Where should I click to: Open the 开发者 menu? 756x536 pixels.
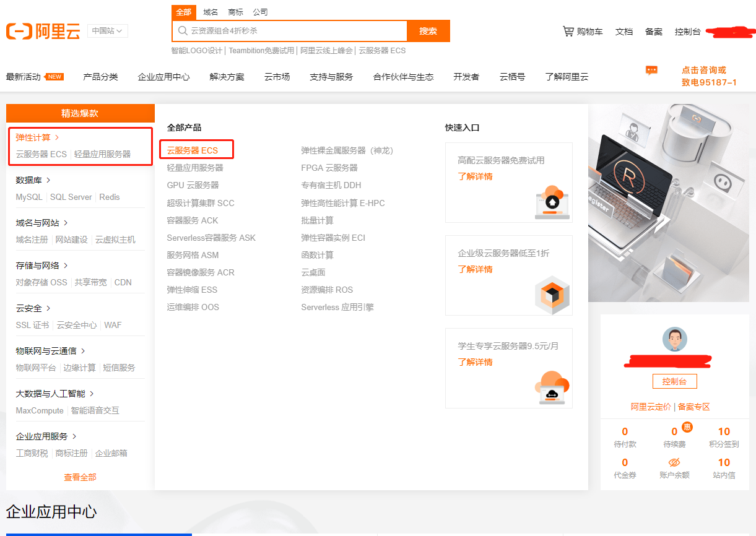466,77
